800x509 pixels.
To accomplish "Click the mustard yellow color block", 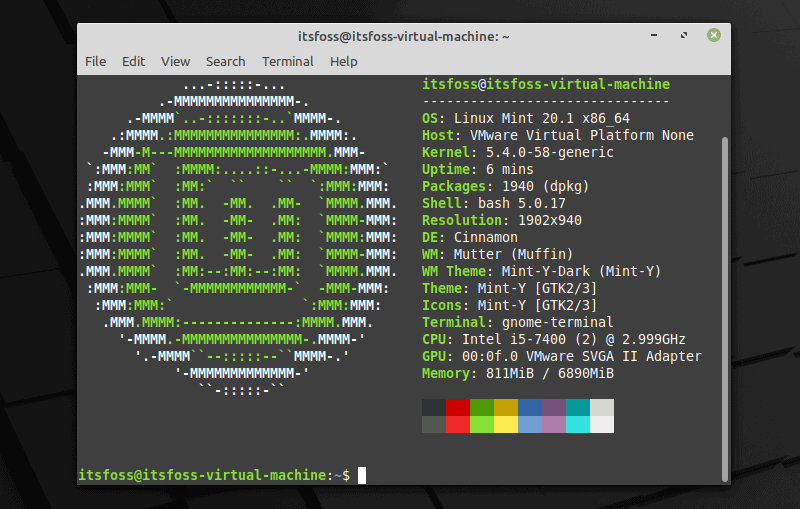I will coord(506,408).
